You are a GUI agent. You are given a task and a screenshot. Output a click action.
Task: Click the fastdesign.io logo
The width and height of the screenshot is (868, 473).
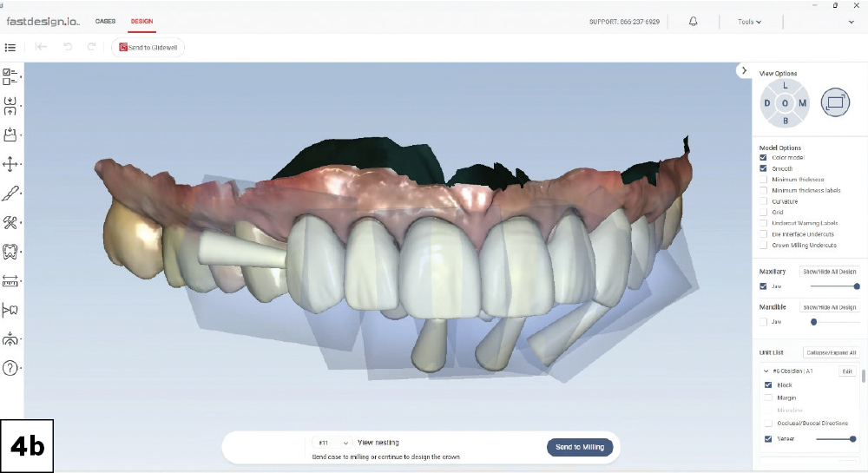pos(43,22)
